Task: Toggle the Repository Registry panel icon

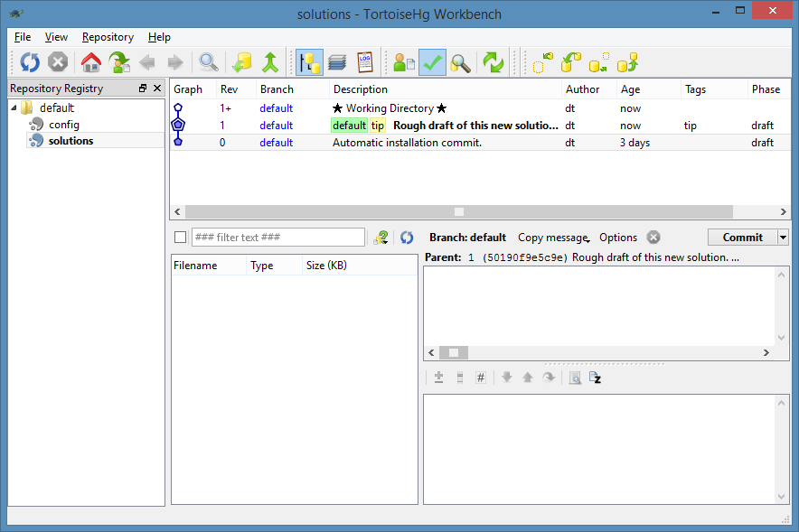Action: click(x=309, y=62)
